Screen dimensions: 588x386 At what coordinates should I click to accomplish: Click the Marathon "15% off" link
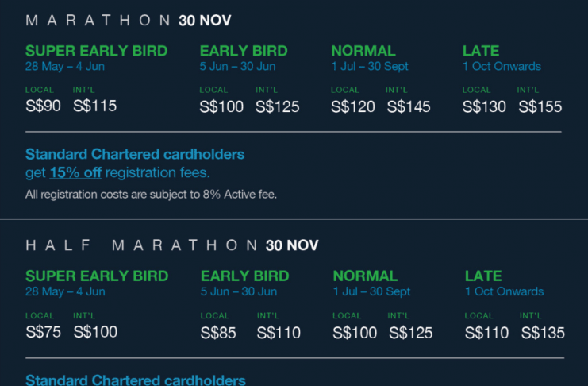75,172
